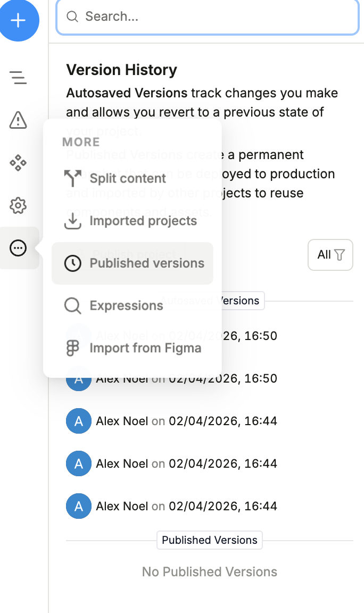Open the outline tree sidebar icon
Viewport: 364px width, 613px height.
coord(19,78)
